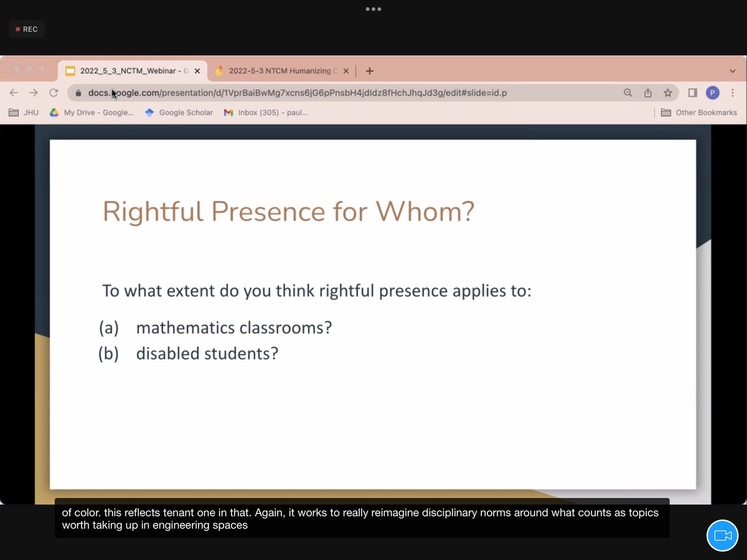This screenshot has height=560, width=747.
Task: Click '(a) mathematics classrooms?' line
Action: pos(215,327)
